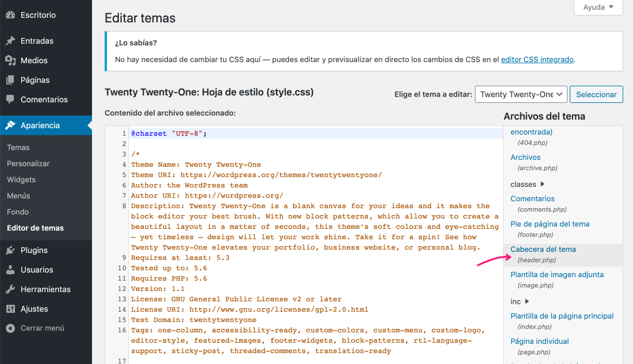Screen dimensions: 633x364
Task: Click the Entradas pushpin icon
Action: (10, 41)
